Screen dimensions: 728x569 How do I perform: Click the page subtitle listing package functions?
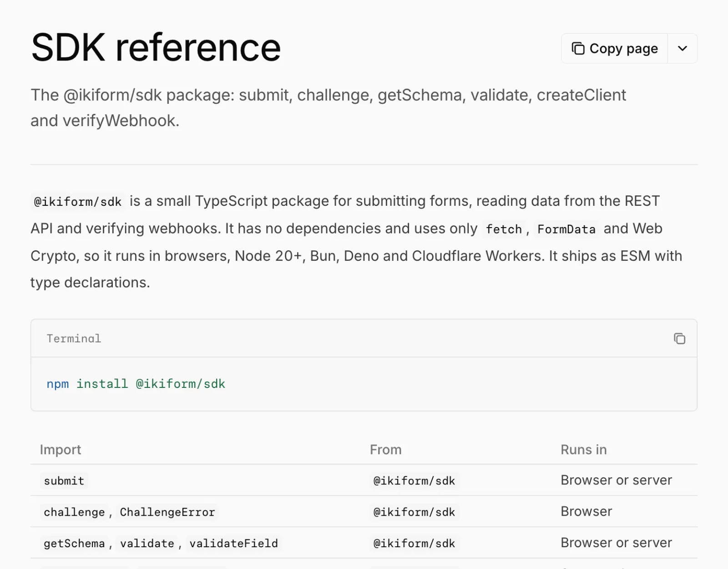pyautogui.click(x=328, y=108)
